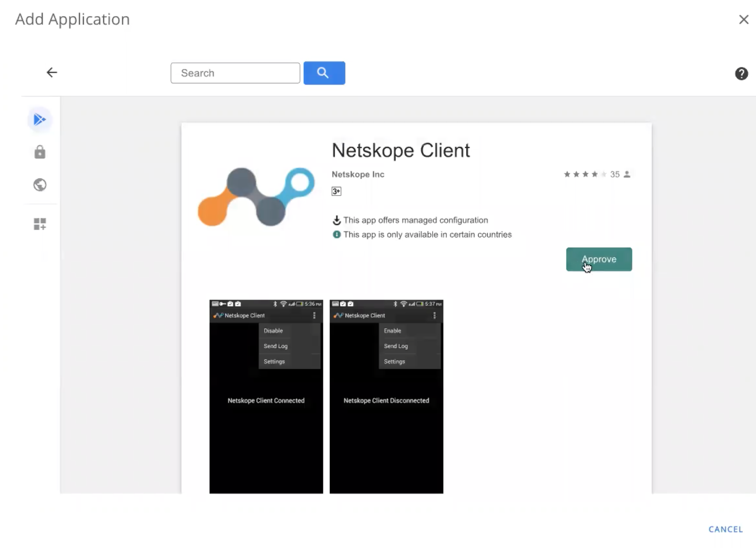The image size is (756, 548).
Task: Click the user count icon next to ratings
Action: [627, 174]
